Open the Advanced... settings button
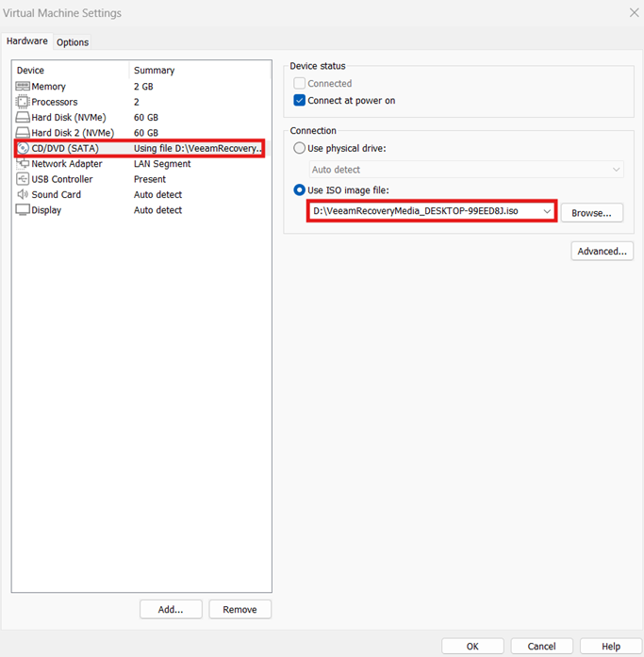This screenshot has width=644, height=657. [x=602, y=252]
